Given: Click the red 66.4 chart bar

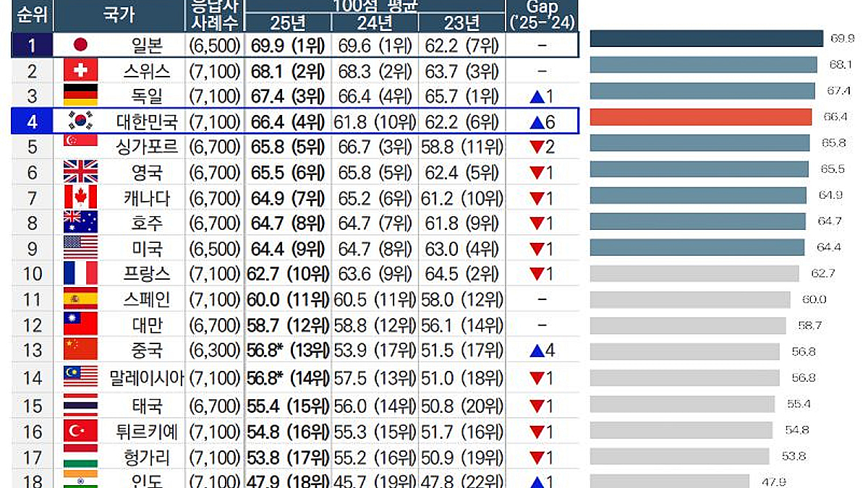Looking at the screenshot, I should [x=701, y=117].
